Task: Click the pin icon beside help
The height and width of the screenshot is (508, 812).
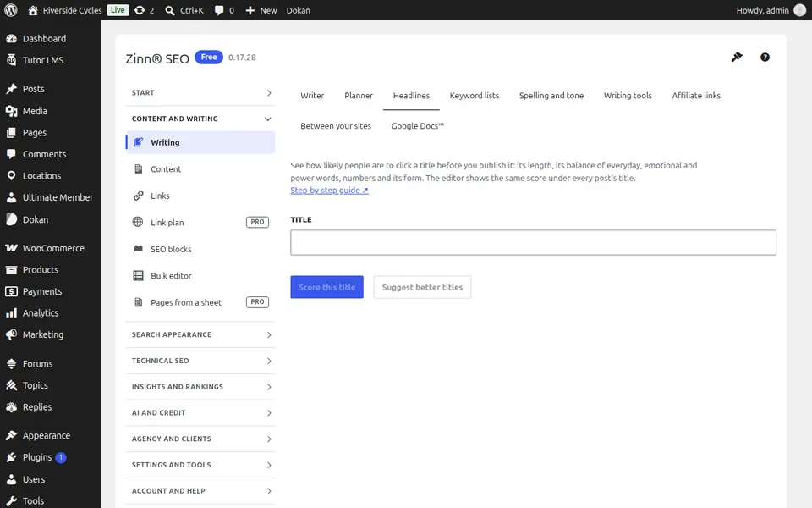Action: pos(737,57)
